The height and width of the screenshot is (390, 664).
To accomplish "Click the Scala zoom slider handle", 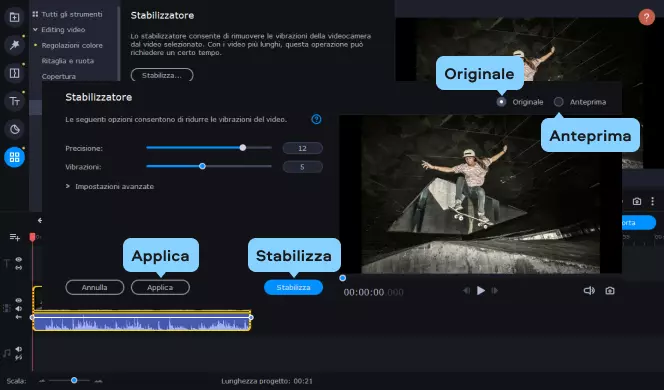I will point(74,380).
